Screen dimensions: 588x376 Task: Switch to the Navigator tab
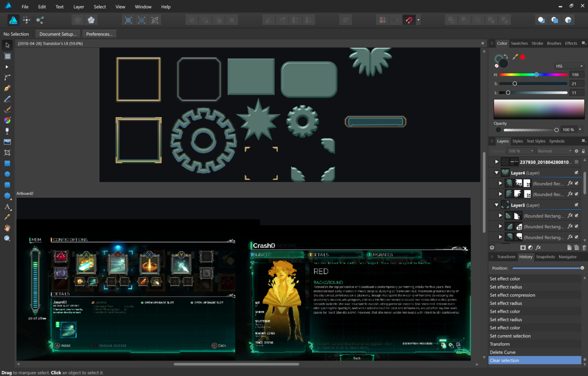pyautogui.click(x=567, y=257)
